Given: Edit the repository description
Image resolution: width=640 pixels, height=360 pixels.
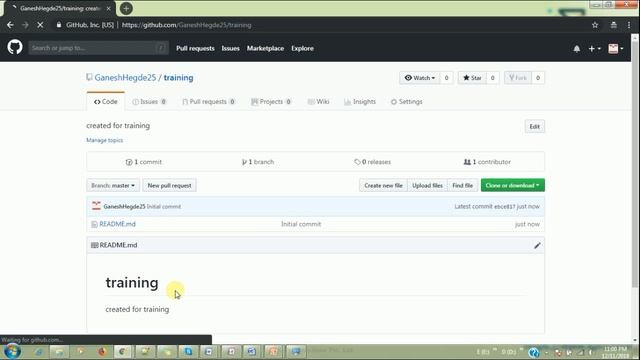Looking at the screenshot, I should point(535,127).
